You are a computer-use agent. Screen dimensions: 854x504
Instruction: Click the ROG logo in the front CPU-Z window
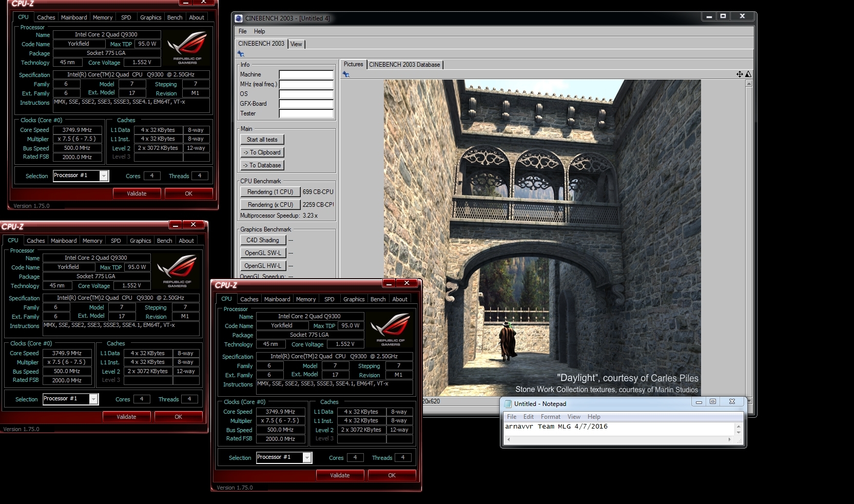coord(391,329)
